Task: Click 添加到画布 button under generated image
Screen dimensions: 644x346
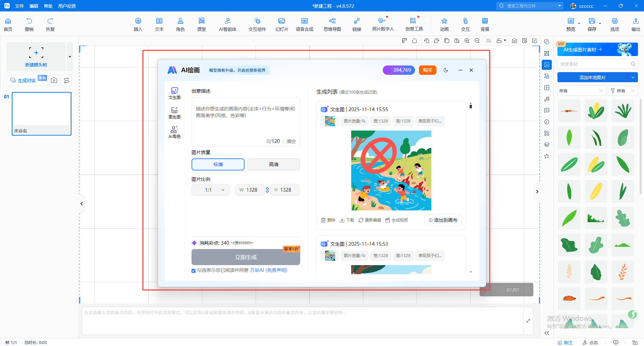Action: click(x=443, y=220)
